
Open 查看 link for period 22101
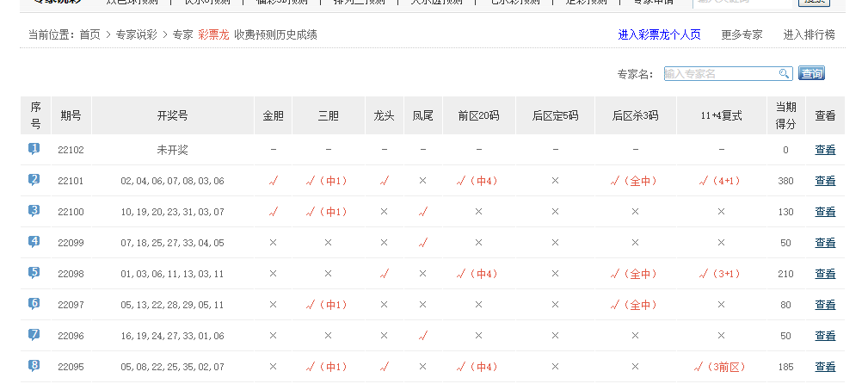click(825, 181)
